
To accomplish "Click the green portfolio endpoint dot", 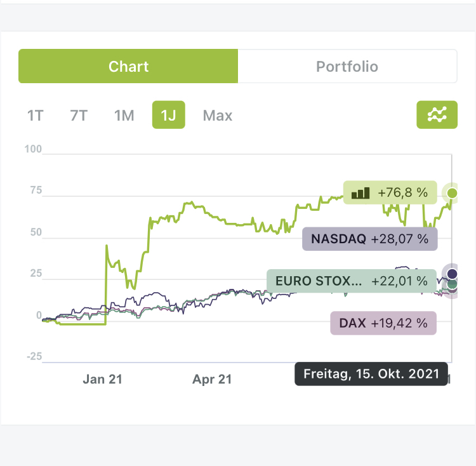I will click(452, 192).
